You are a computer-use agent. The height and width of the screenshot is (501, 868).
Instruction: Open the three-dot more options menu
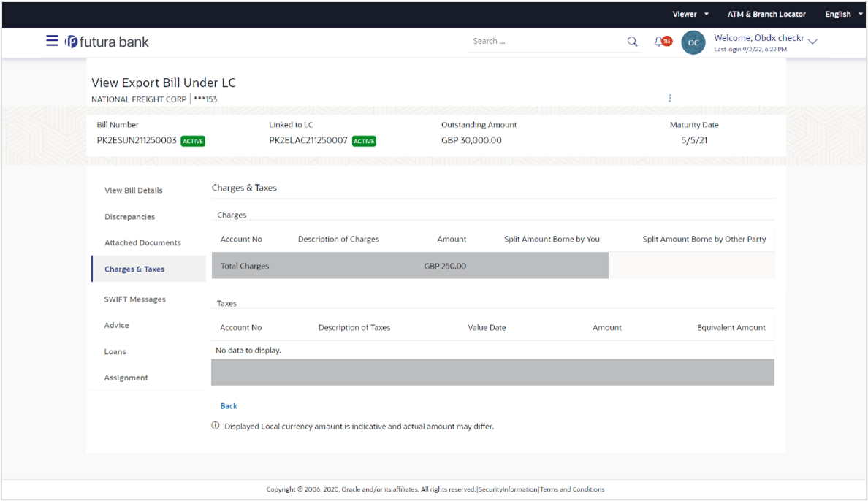(x=669, y=98)
